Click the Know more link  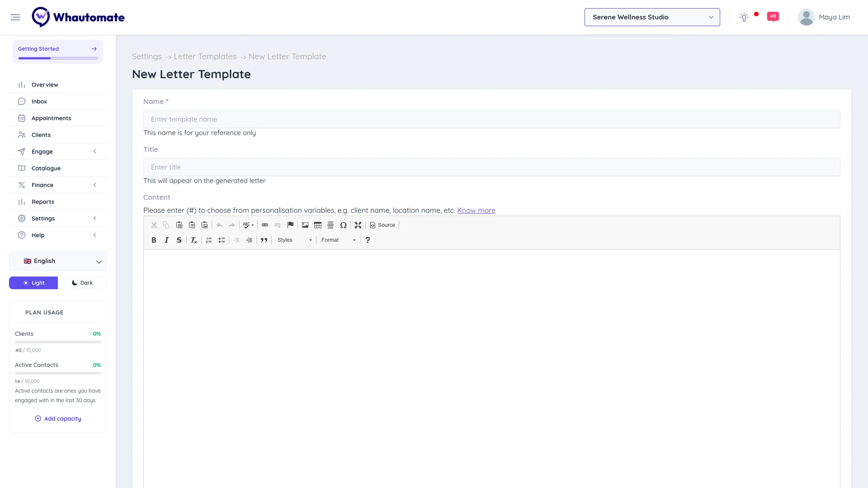476,210
